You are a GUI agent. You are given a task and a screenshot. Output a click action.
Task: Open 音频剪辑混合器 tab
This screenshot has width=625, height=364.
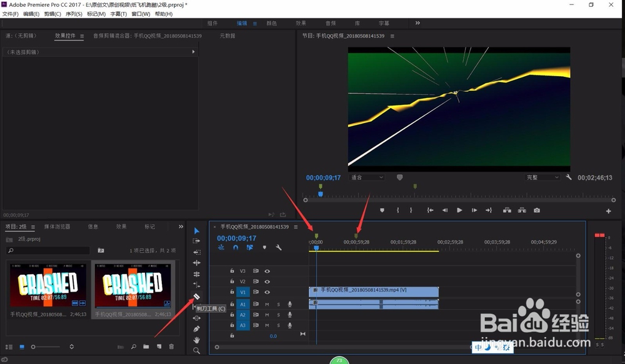coord(147,36)
